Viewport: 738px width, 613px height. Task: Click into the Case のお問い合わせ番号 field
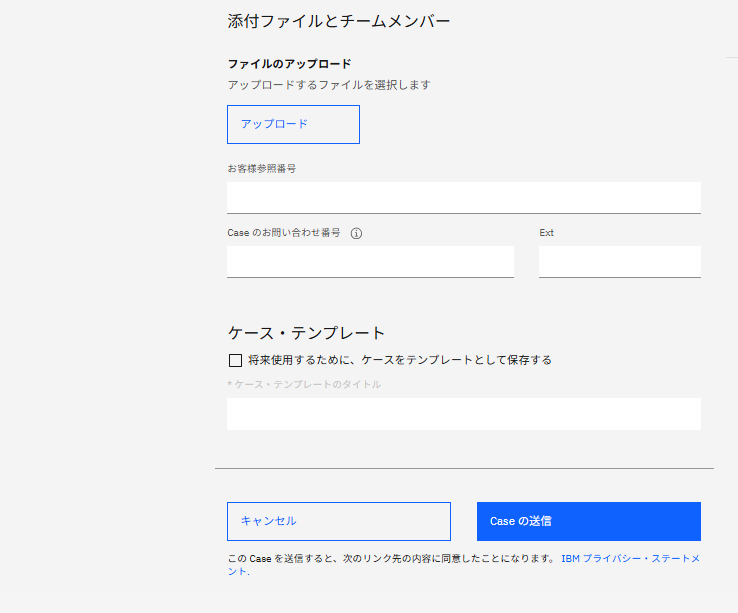coord(370,261)
